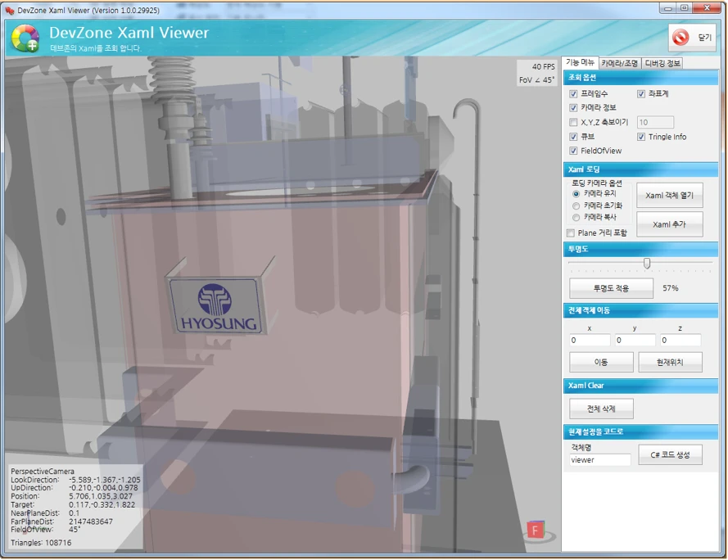Switch to the 디버깅 정보 tab
Screen dimensions: 728x560
tap(662, 63)
